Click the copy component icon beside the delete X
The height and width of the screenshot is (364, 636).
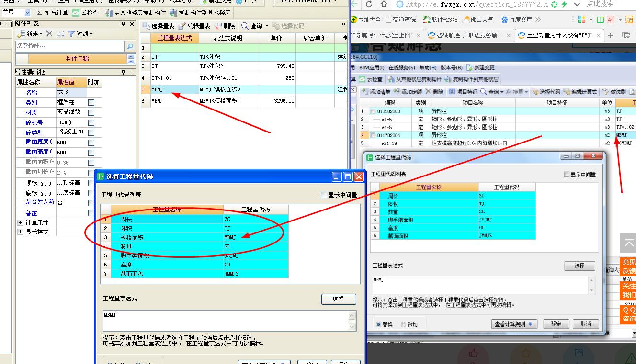click(60, 34)
